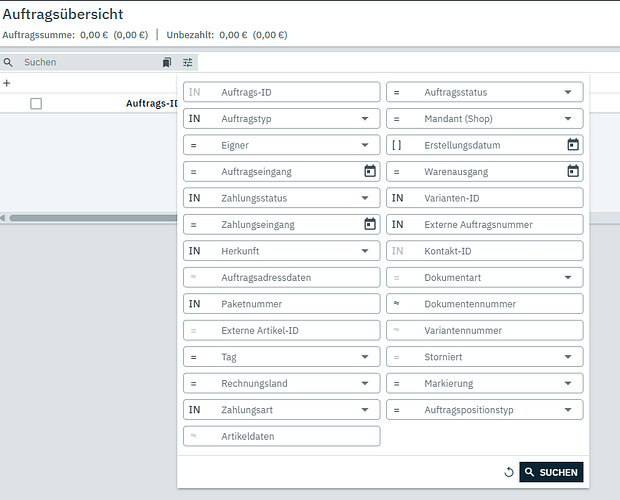The width and height of the screenshot is (620, 500).
Task: Click the Unbezahlt total text
Action: 227,35
